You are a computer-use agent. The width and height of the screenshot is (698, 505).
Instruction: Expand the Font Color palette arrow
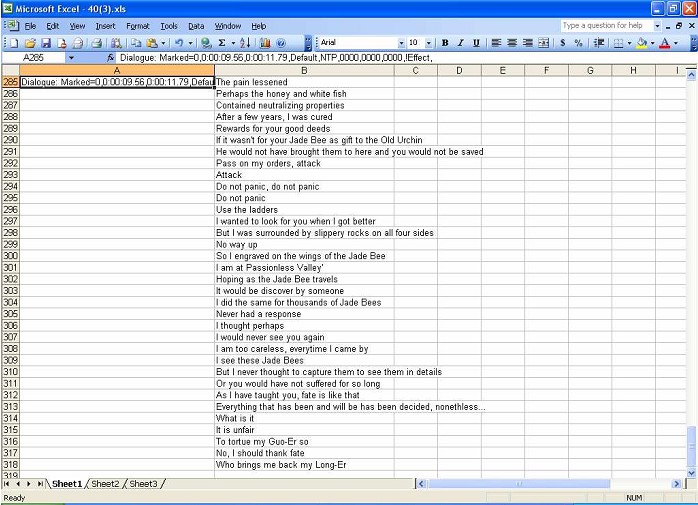coord(675,43)
